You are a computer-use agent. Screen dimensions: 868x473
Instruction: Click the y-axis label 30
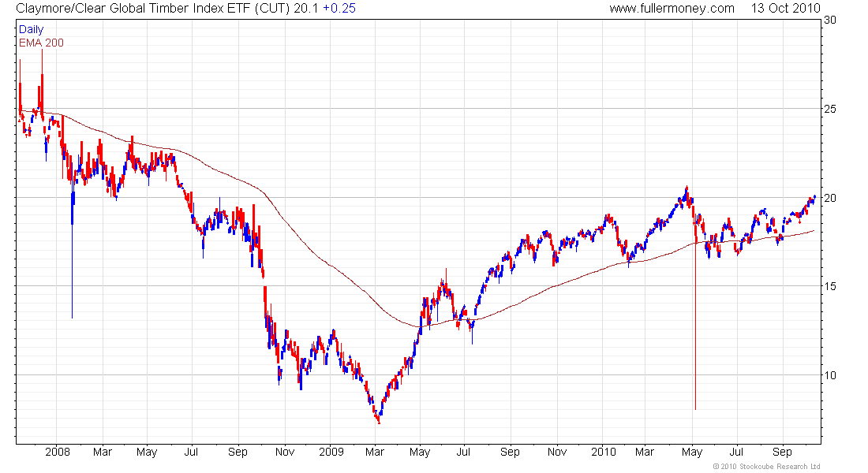(830, 20)
